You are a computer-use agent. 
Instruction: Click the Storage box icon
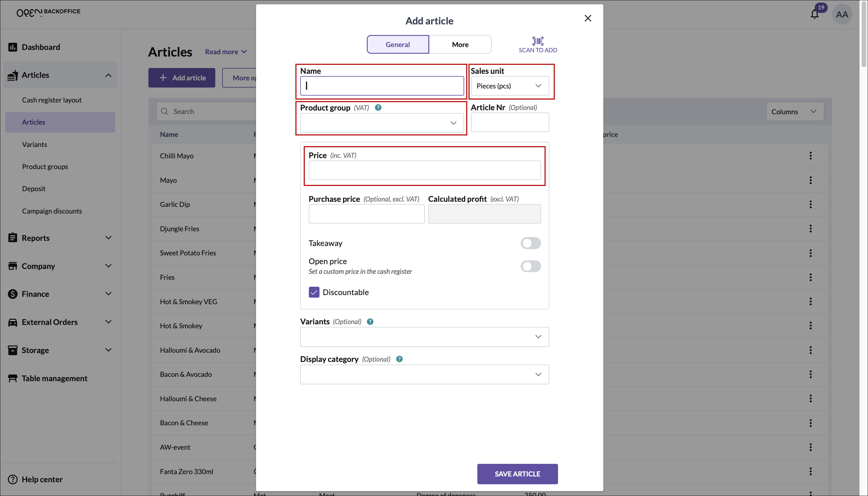point(13,350)
